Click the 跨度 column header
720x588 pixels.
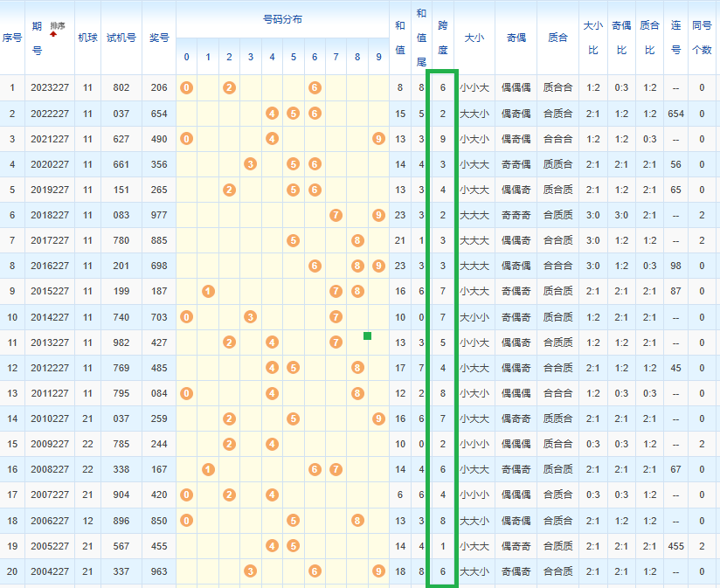[x=442, y=38]
